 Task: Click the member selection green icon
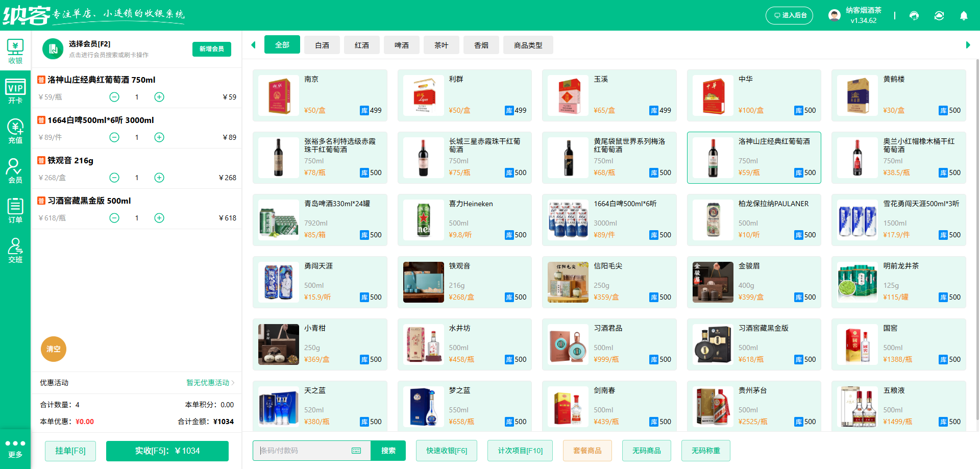coord(53,49)
